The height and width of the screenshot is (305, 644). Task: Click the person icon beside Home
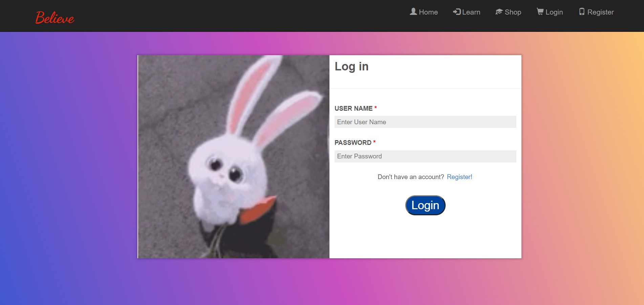pyautogui.click(x=413, y=12)
